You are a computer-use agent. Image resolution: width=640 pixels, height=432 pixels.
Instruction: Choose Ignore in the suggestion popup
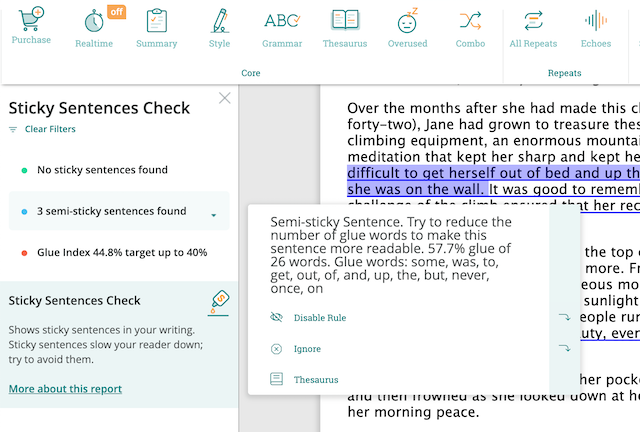307,349
